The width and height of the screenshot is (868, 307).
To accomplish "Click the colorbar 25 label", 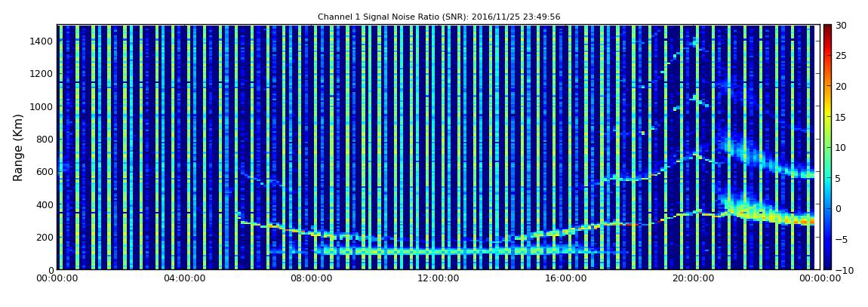I will 842,56.
